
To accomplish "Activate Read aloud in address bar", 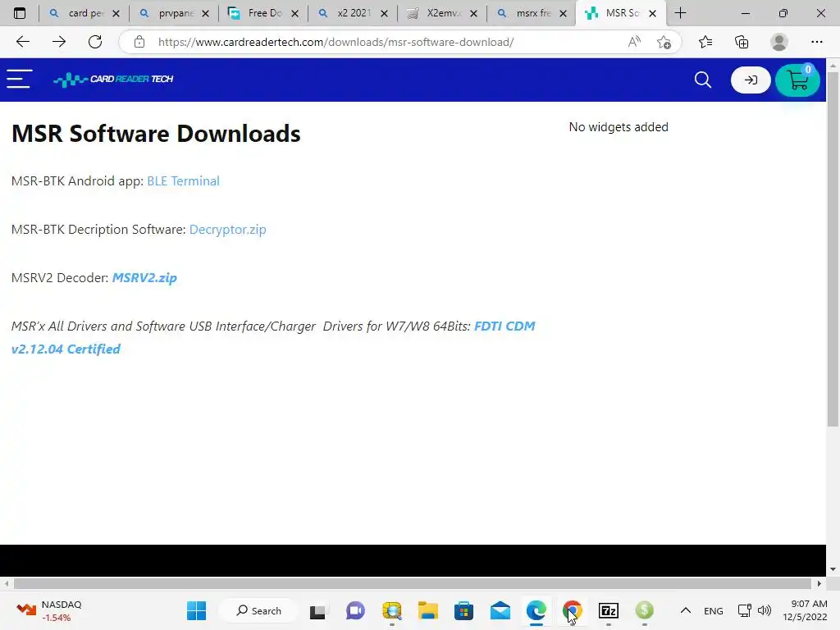I will point(634,42).
